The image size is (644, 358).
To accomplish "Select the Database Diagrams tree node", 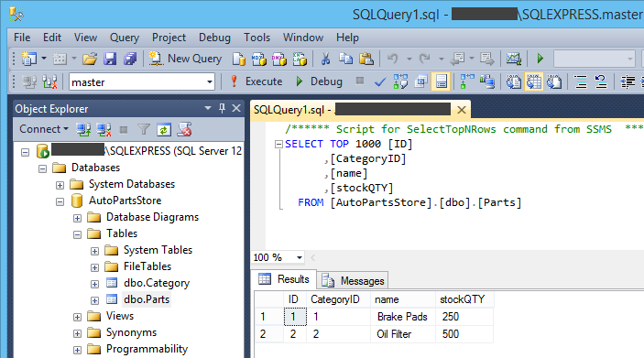I will click(152, 217).
